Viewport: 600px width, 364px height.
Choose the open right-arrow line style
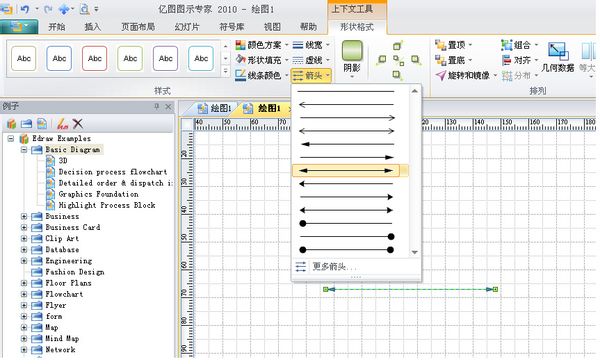click(346, 118)
